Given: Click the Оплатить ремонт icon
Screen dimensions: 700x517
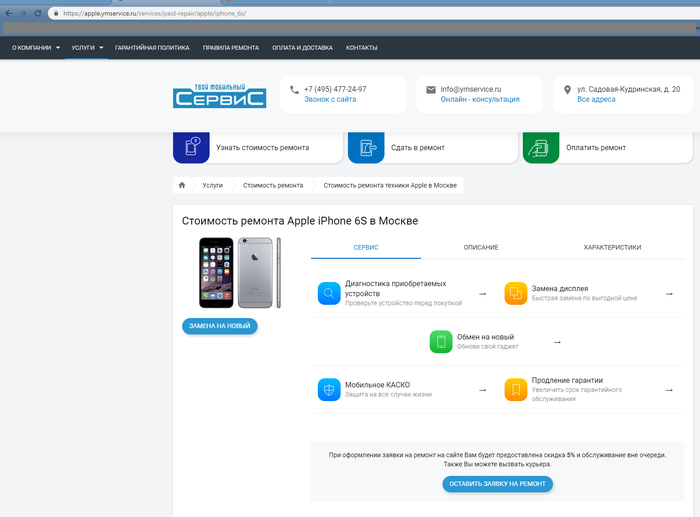Looking at the screenshot, I should (541, 147).
